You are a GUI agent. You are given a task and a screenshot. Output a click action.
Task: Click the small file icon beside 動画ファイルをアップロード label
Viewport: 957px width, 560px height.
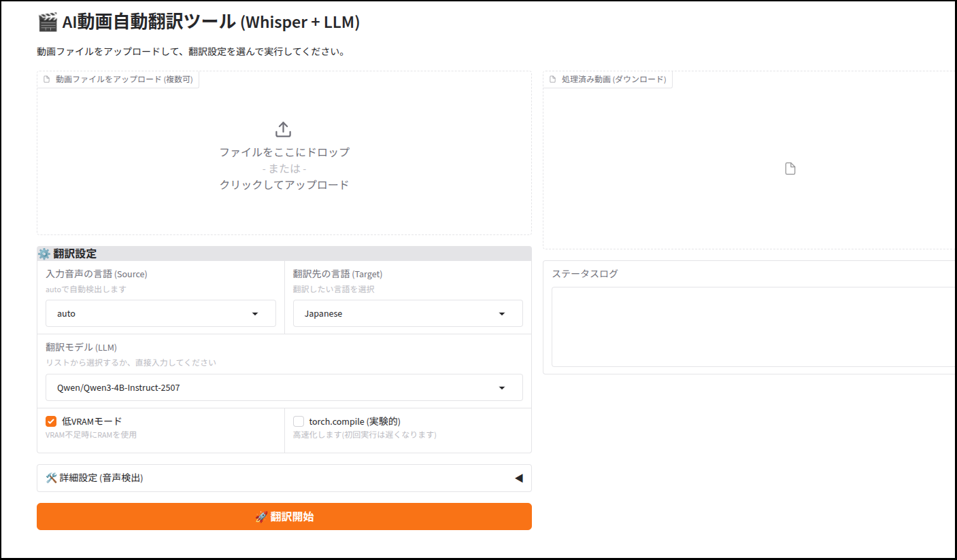[47, 80]
